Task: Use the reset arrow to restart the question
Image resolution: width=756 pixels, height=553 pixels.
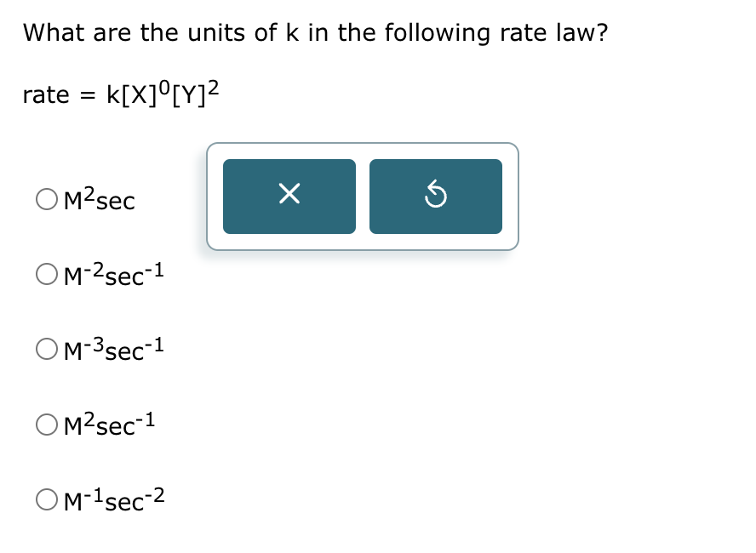Action: [435, 196]
